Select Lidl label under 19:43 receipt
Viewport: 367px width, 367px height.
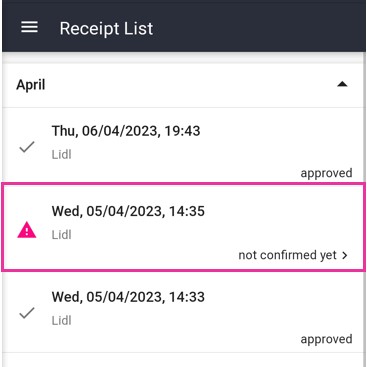(x=62, y=154)
